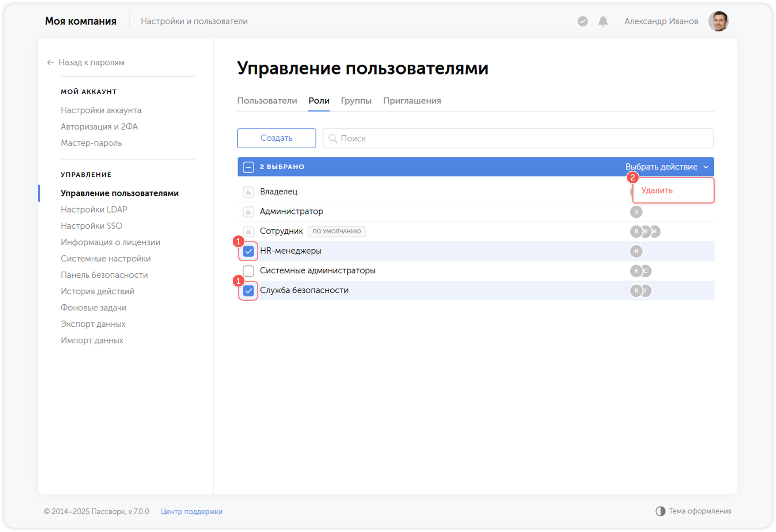The width and height of the screenshot is (776, 532).
Task: Open Системные настройки
Action: coord(106,259)
